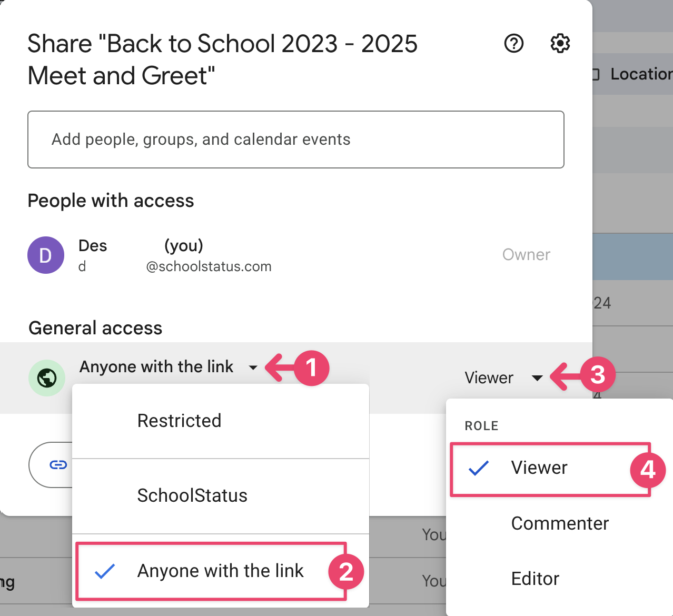Click the green globe general access icon
Screen dimensions: 673x616
[47, 378]
